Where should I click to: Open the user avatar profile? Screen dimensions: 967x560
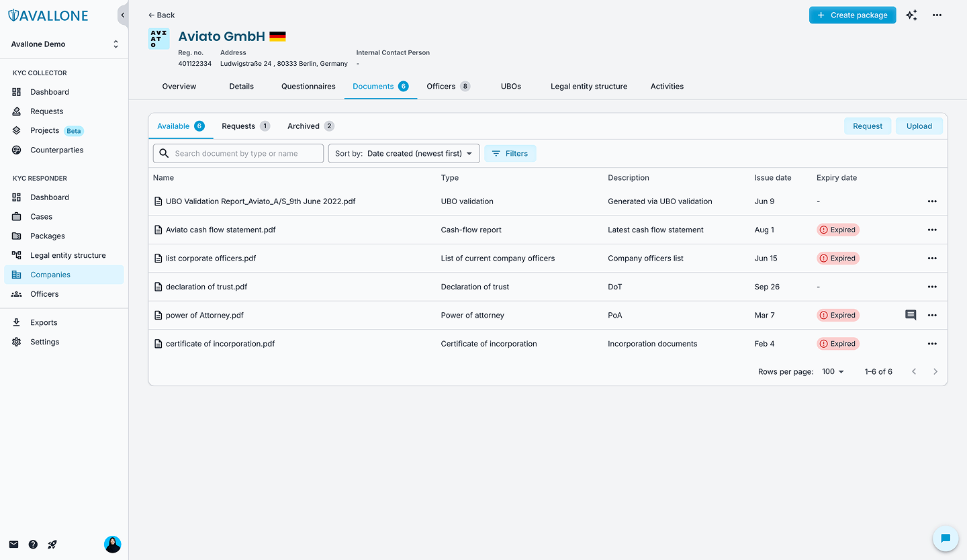tap(113, 545)
